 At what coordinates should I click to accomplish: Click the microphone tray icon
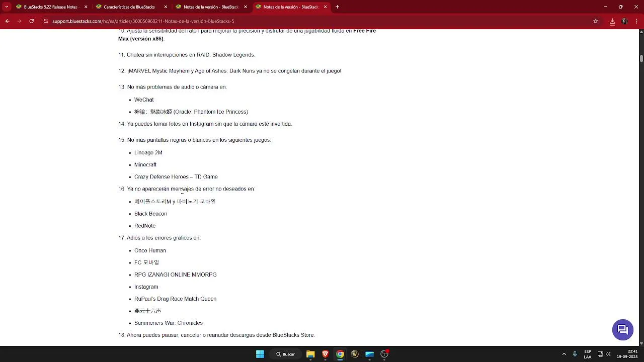[575, 354]
